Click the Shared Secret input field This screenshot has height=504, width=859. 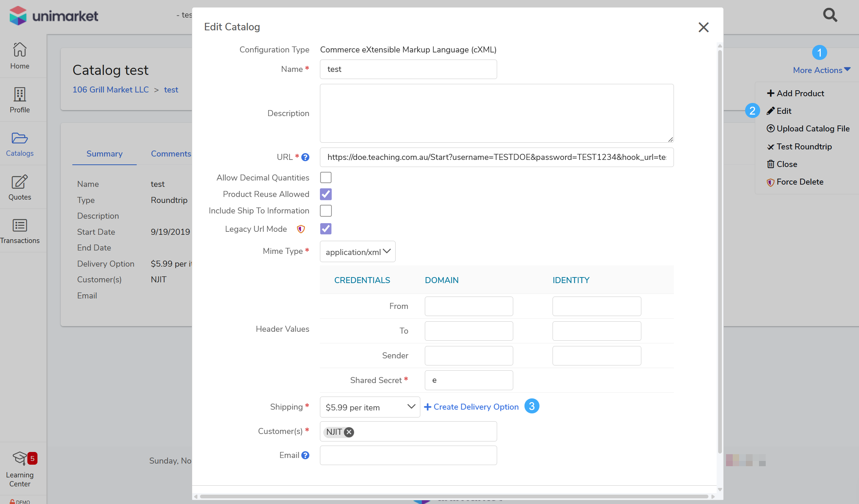(x=469, y=380)
